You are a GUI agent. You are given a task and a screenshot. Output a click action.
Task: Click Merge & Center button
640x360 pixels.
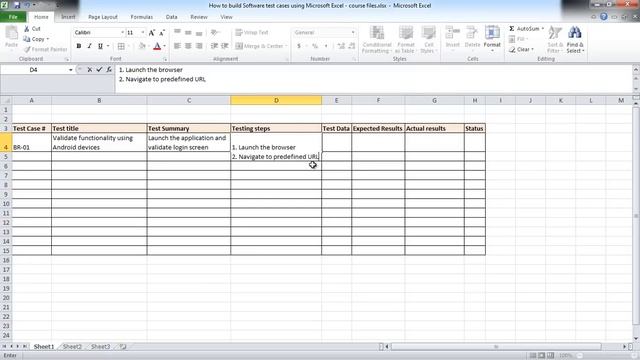click(259, 46)
